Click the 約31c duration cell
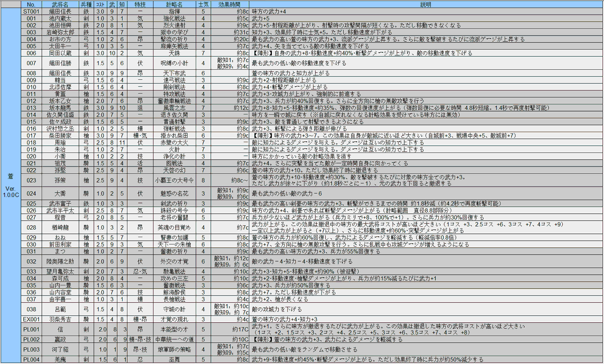 pos(230,32)
